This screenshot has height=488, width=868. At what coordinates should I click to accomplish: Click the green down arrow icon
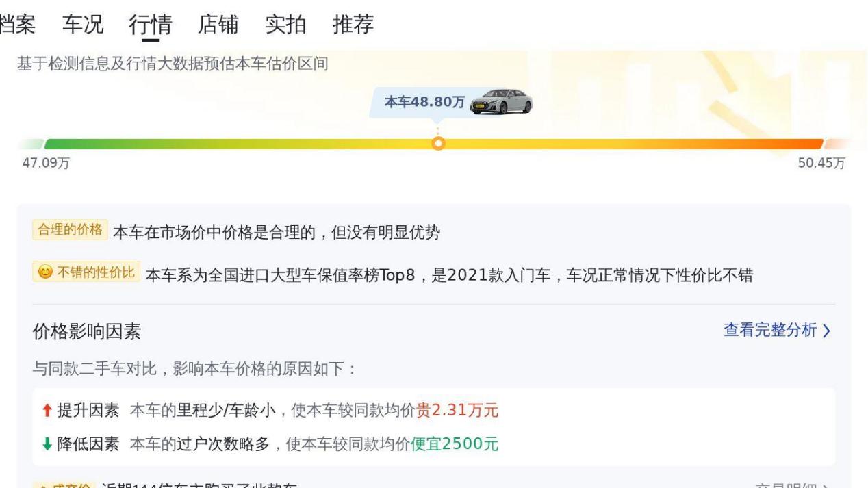click(x=47, y=444)
